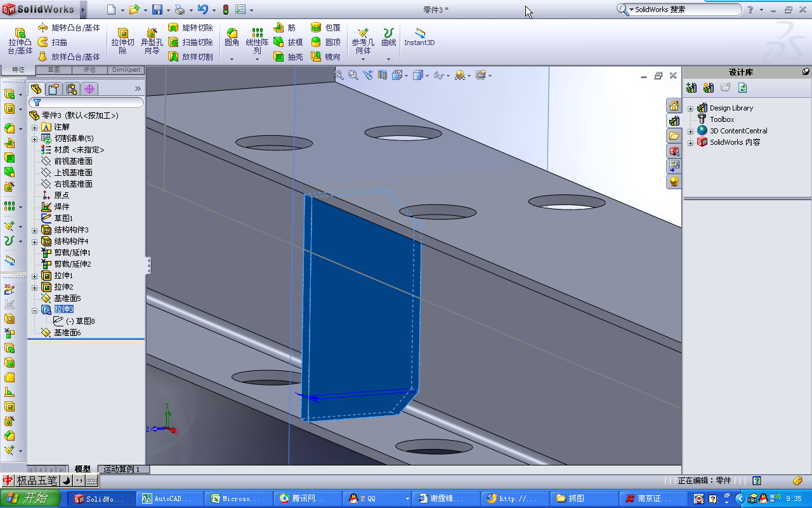Expand the 切割清单(5) cut list node
The image size is (812, 508).
(35, 138)
